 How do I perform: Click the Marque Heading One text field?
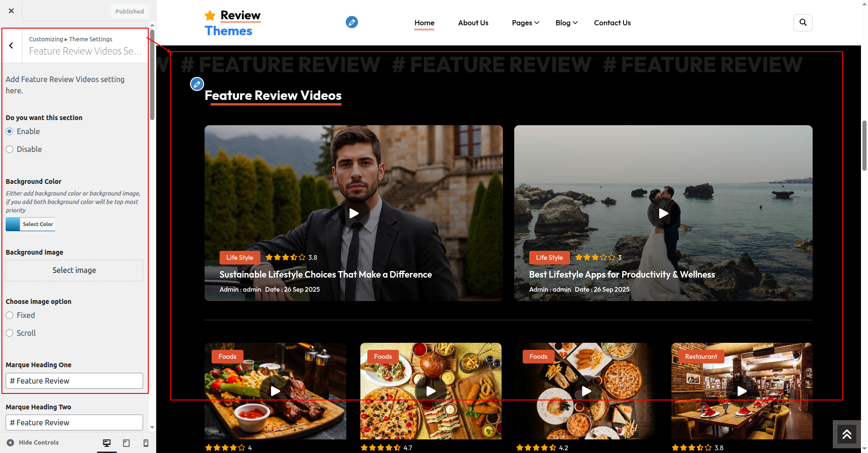(x=74, y=381)
